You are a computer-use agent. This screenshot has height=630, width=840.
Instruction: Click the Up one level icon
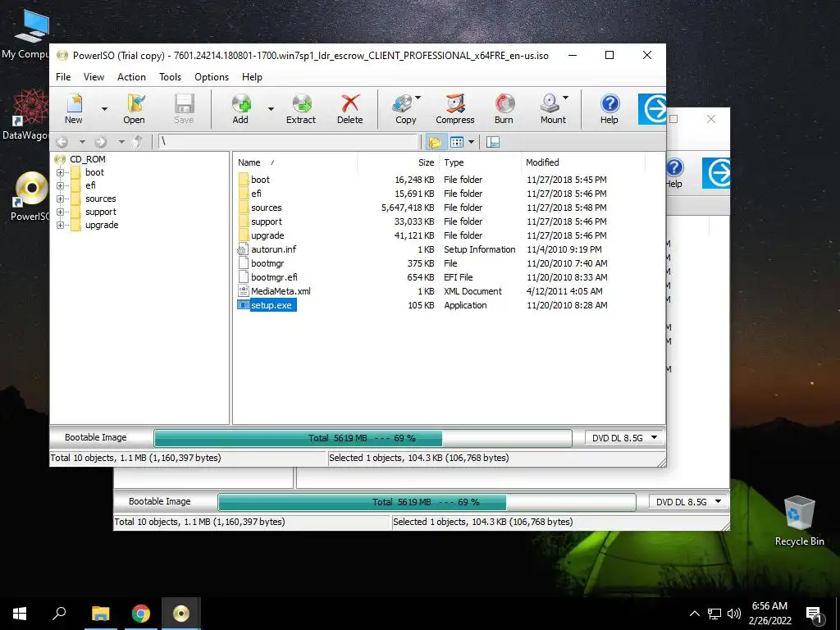(x=138, y=142)
